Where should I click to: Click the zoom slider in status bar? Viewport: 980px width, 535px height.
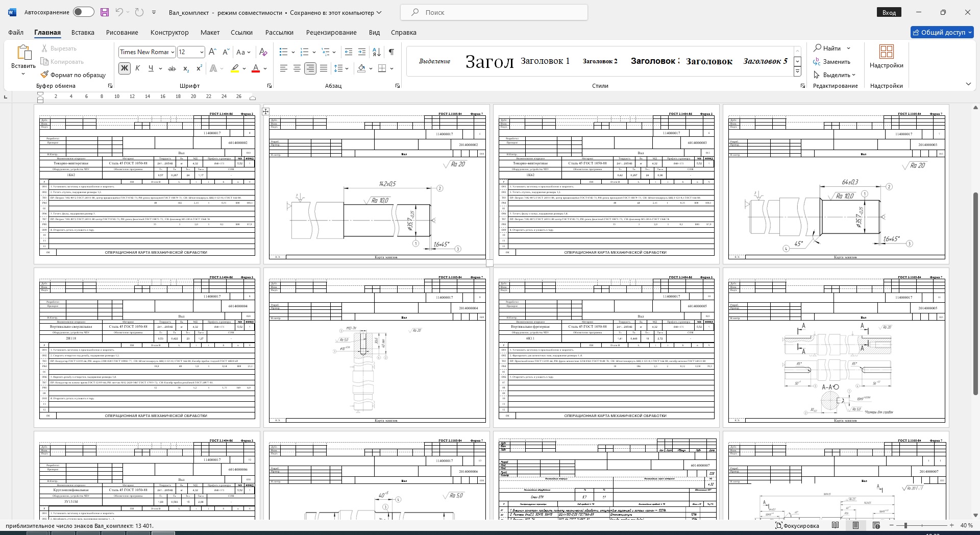point(905,525)
